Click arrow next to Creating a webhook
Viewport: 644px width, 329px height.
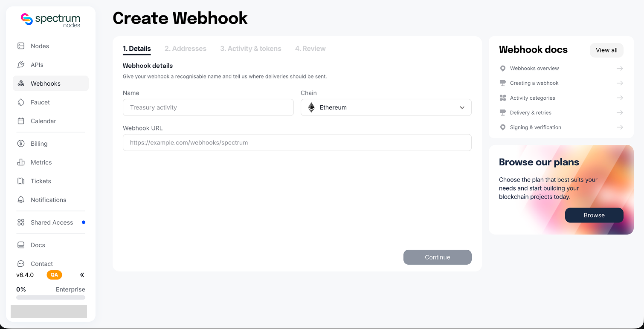[620, 83]
